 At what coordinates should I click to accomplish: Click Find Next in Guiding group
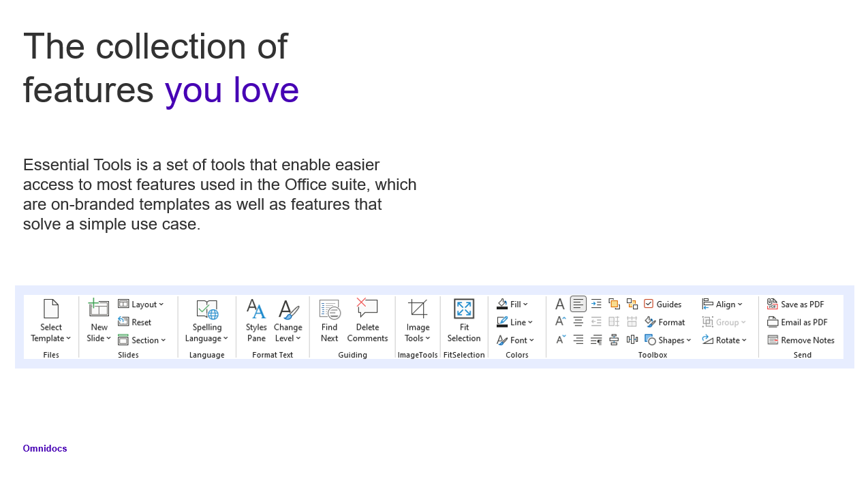coord(329,321)
